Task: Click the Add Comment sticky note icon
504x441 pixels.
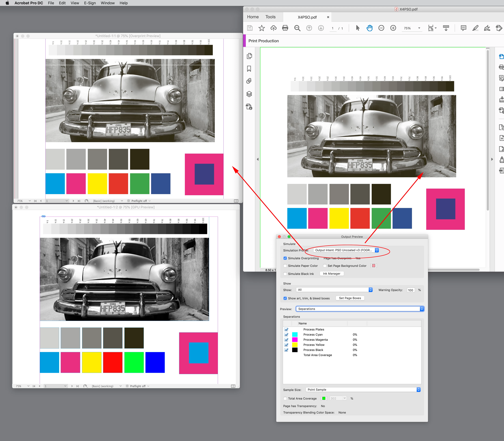Action: point(463,28)
